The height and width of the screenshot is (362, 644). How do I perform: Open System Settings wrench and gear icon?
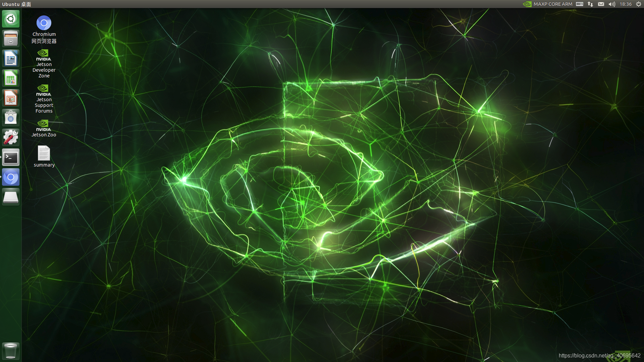tap(11, 138)
